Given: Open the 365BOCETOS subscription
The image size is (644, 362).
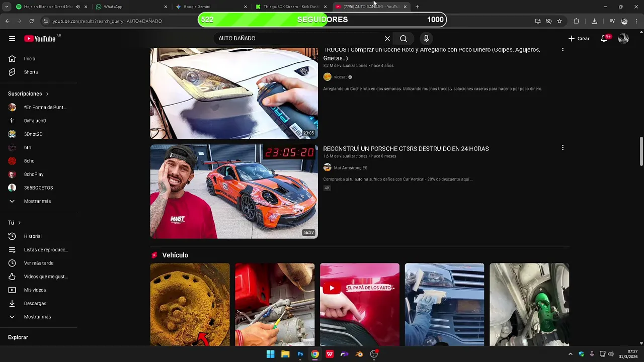Looking at the screenshot, I should 38,188.
